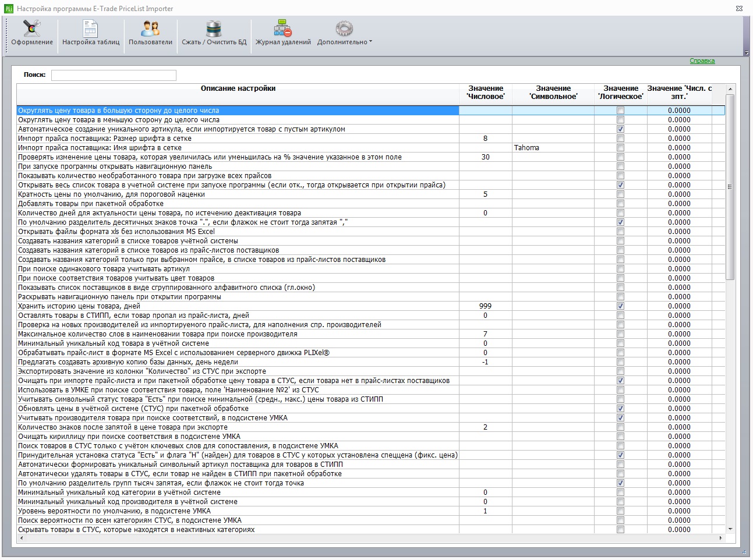Open the Журнал удалений log icon
This screenshot has height=560, width=753.
282,29
